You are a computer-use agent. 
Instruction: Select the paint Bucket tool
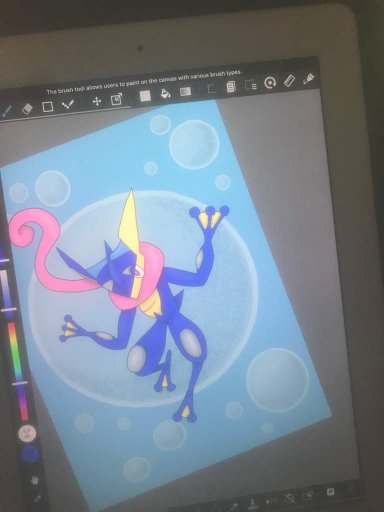[x=165, y=94]
